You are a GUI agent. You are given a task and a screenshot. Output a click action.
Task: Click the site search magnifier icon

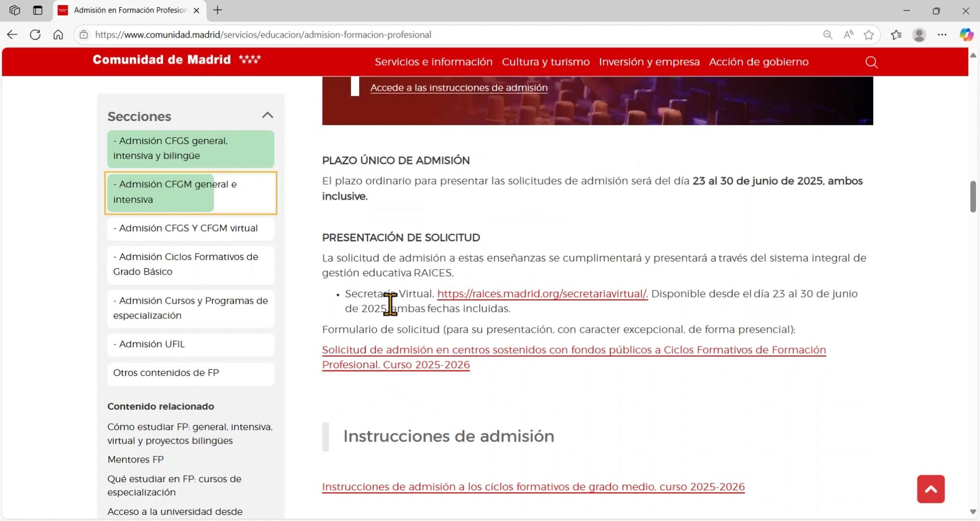pyautogui.click(x=871, y=62)
